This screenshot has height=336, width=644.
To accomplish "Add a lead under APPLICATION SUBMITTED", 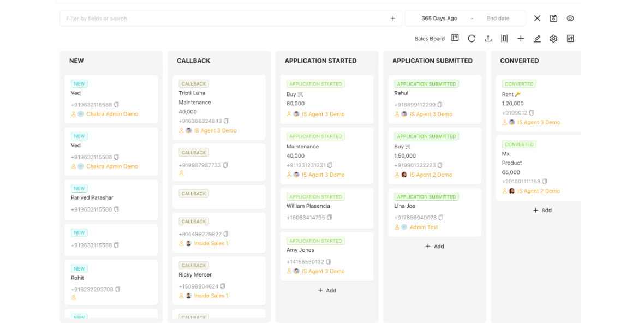I will tap(434, 246).
